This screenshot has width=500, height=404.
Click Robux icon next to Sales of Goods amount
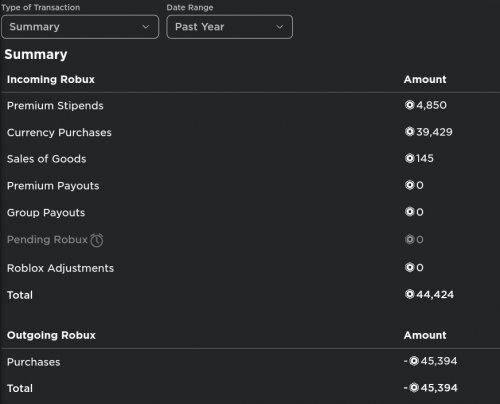[x=409, y=158]
